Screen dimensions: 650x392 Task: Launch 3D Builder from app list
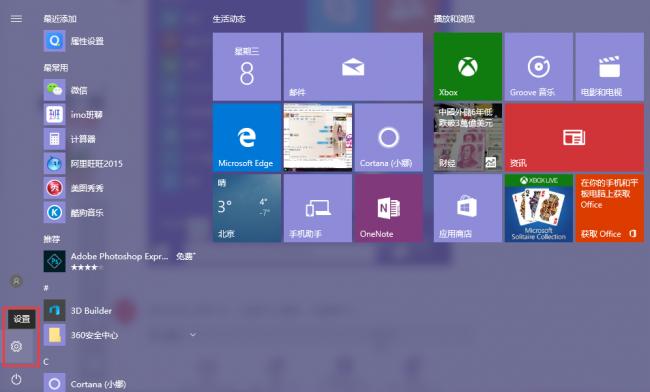pos(120,310)
